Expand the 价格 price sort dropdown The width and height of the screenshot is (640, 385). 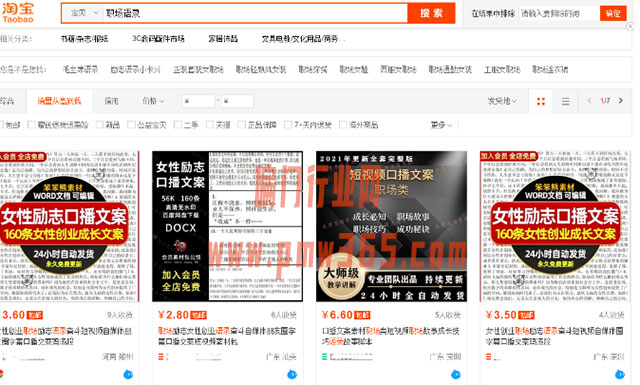[153, 101]
